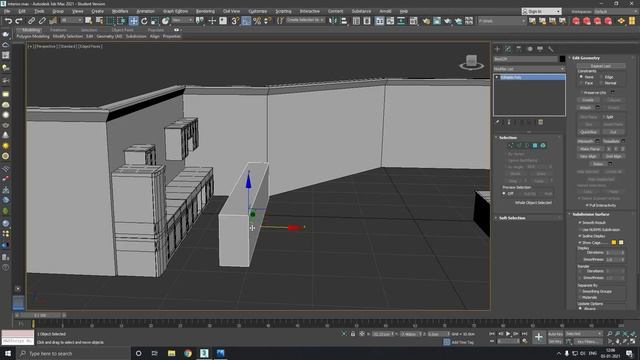Open the Sign In dropdown
This screenshot has width=640, height=360.
[541, 11]
